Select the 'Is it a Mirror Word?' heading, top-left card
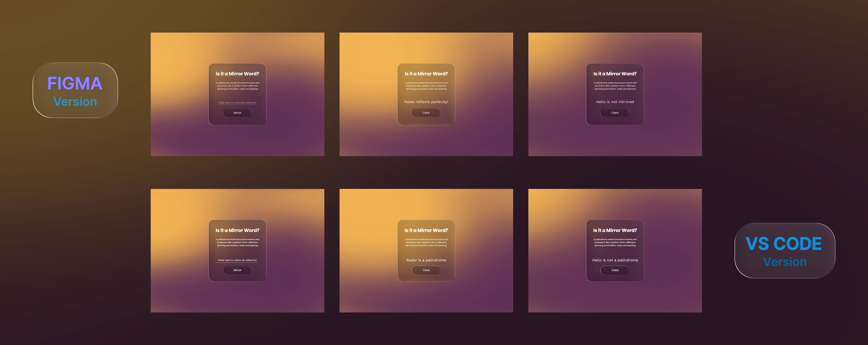 click(237, 74)
